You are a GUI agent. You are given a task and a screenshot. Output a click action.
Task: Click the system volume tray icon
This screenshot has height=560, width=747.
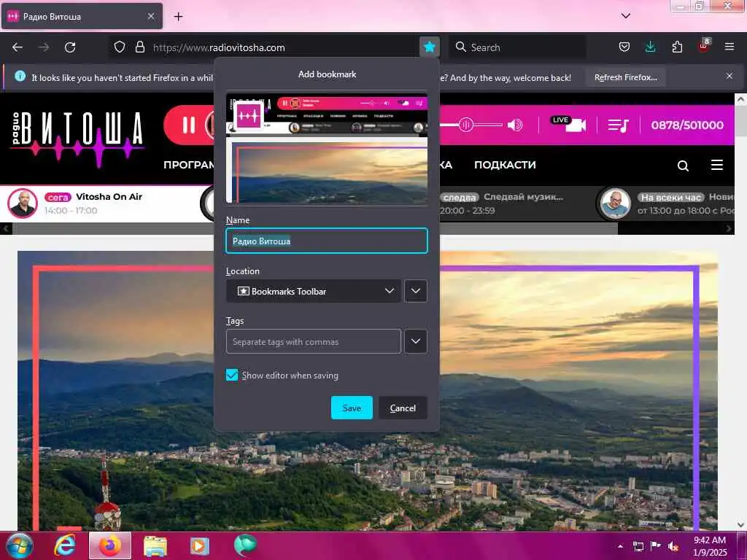tap(673, 546)
